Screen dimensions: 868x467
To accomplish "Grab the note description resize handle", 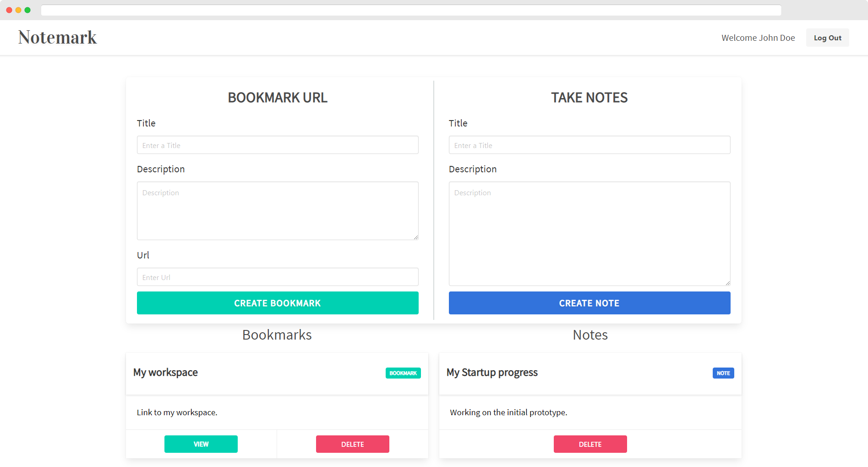I will coord(728,283).
